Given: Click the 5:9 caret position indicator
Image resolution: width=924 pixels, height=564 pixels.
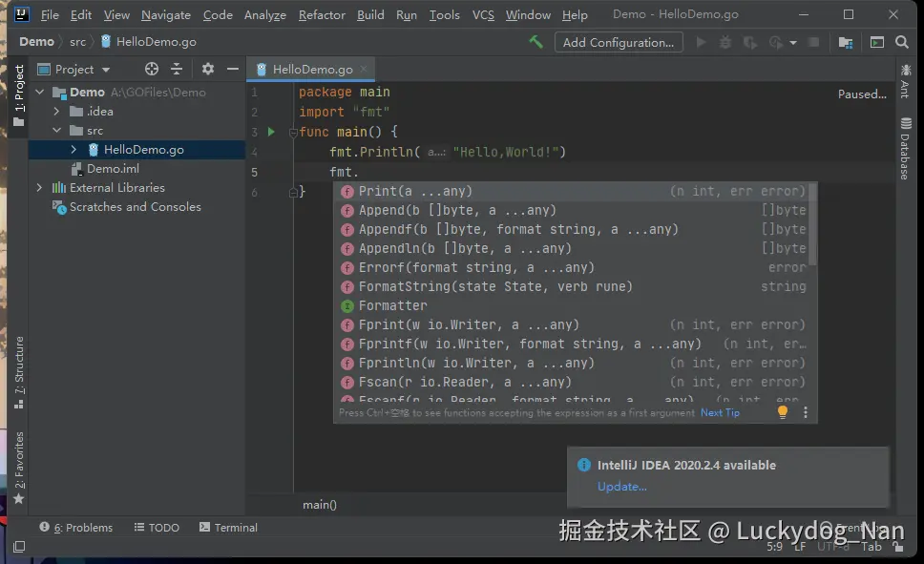Looking at the screenshot, I should click(x=774, y=547).
